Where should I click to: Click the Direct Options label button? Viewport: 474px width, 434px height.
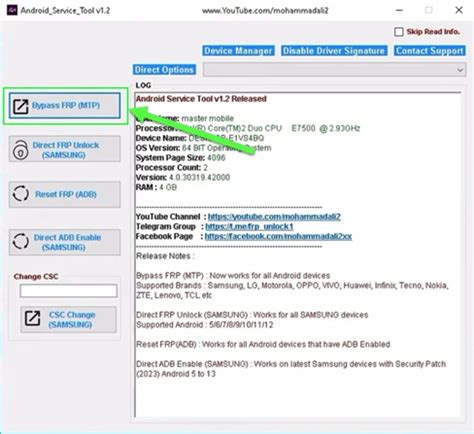coord(164,70)
